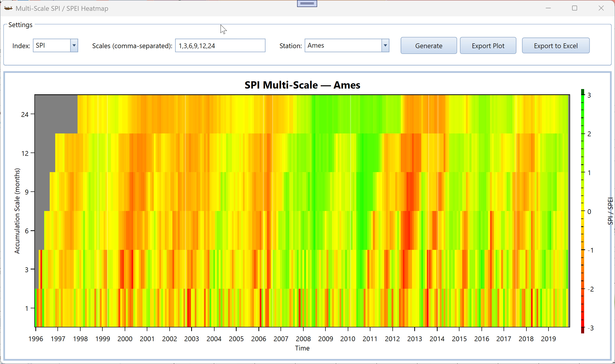
Task: Click the gray no-data area at scale 24
Action: point(56,114)
